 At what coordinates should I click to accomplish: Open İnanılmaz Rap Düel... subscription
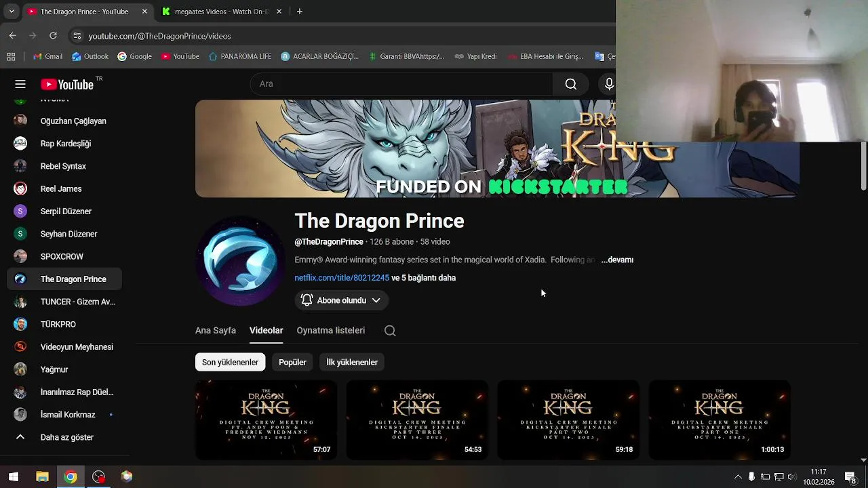64,392
